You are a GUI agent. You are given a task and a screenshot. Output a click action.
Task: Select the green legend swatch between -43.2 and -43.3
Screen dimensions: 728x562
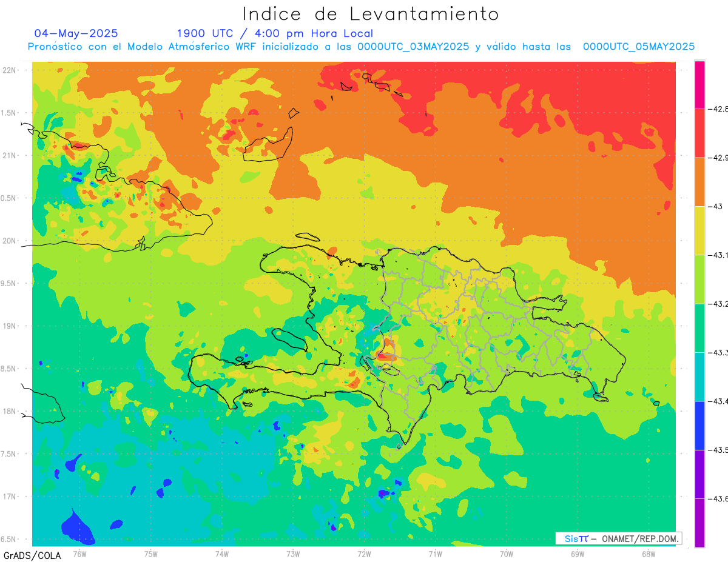[x=700, y=328]
